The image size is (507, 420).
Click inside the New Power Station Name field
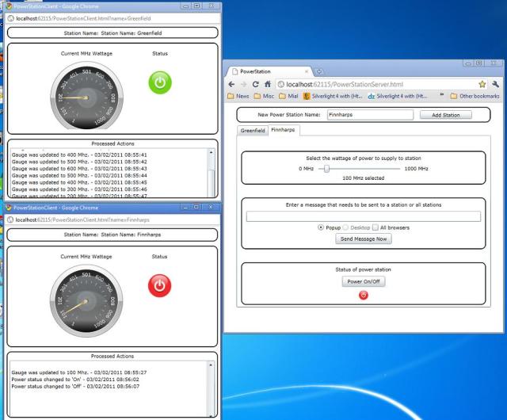(370, 115)
